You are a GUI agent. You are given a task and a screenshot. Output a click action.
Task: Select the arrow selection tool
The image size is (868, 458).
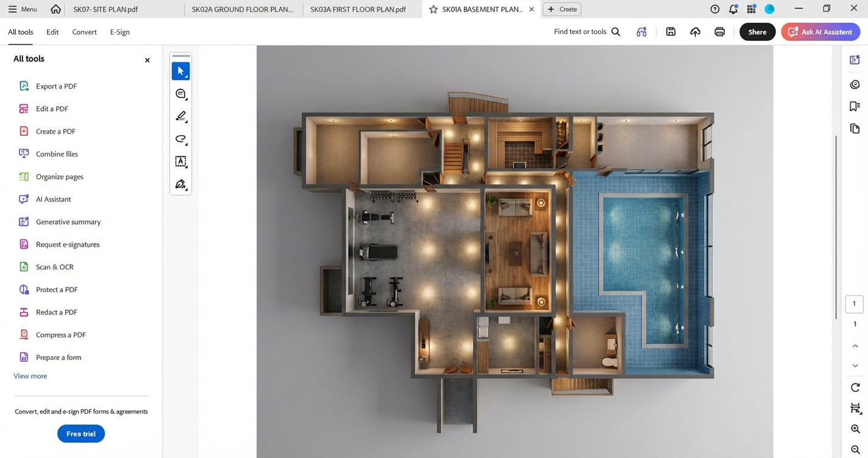pos(180,71)
